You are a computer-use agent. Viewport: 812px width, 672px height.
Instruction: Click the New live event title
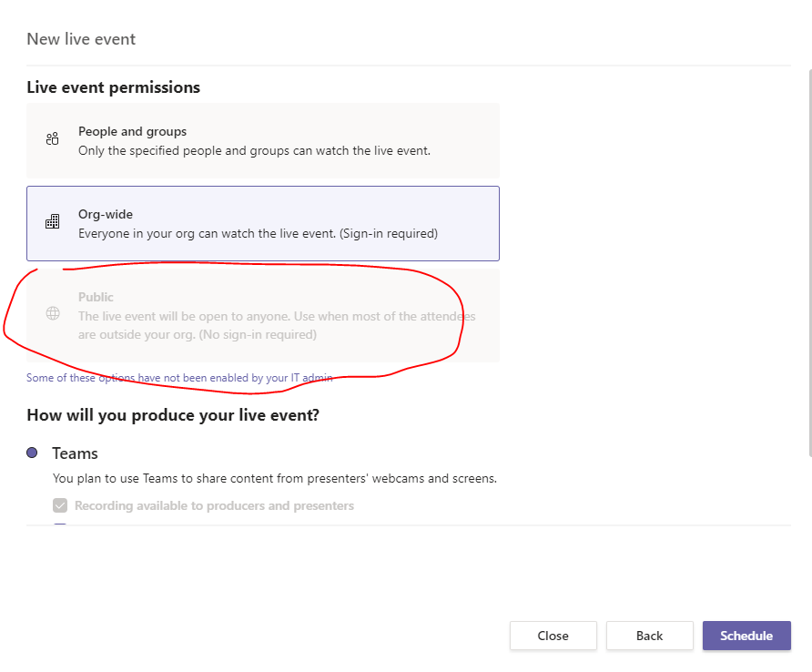[81, 38]
